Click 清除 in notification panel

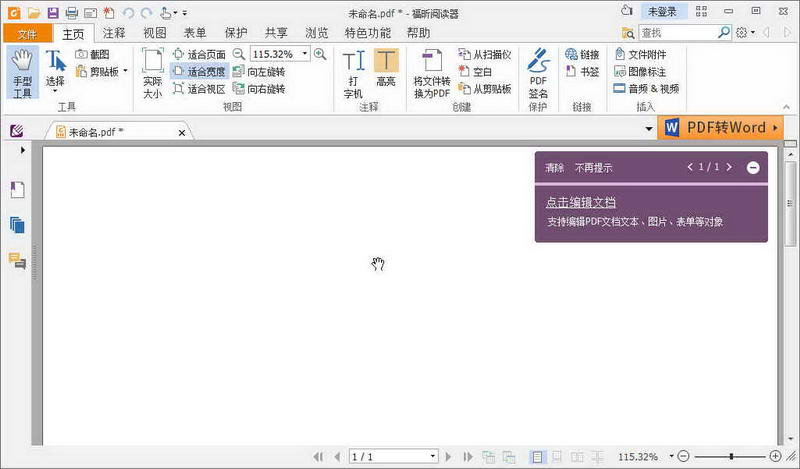[555, 168]
